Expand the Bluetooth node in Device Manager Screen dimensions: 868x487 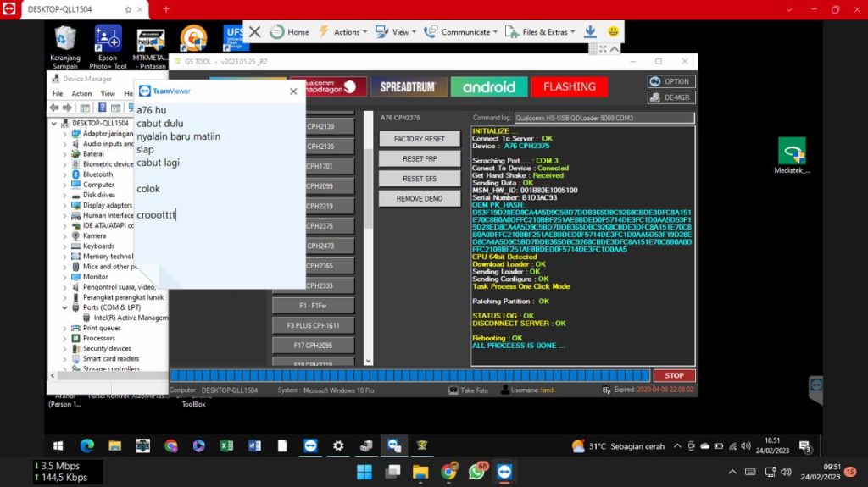coord(64,174)
